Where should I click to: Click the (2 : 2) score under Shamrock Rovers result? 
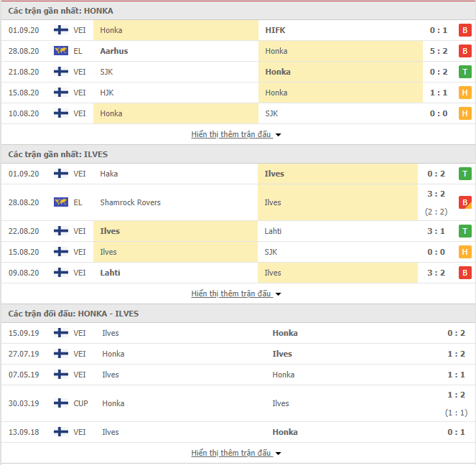(436, 212)
